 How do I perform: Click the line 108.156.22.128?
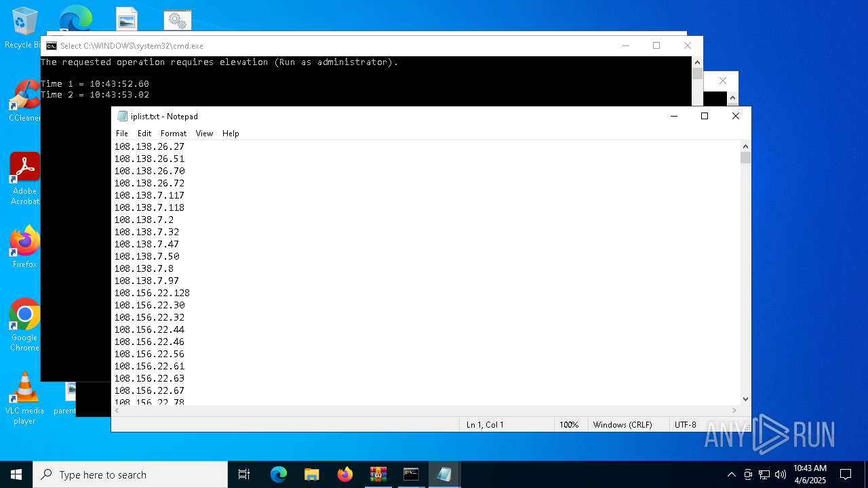[x=152, y=293]
